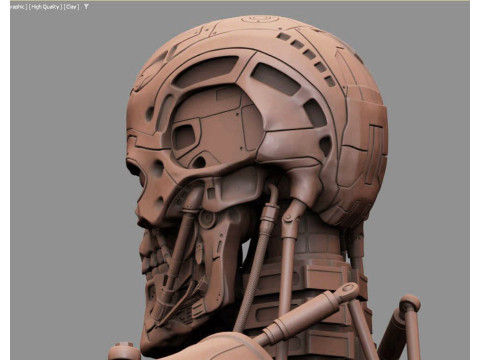
Task: Click the viewport filter funnel icon
Action: 86,7
